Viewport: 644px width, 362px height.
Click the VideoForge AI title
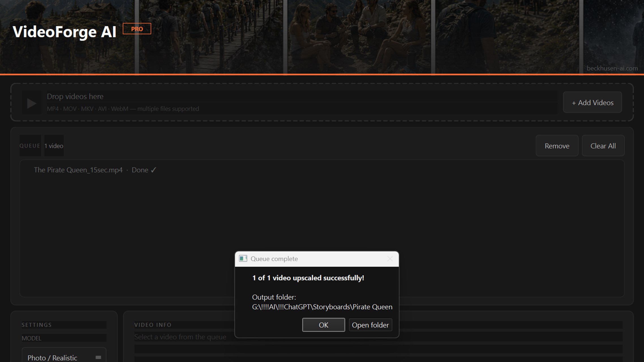[65, 31]
